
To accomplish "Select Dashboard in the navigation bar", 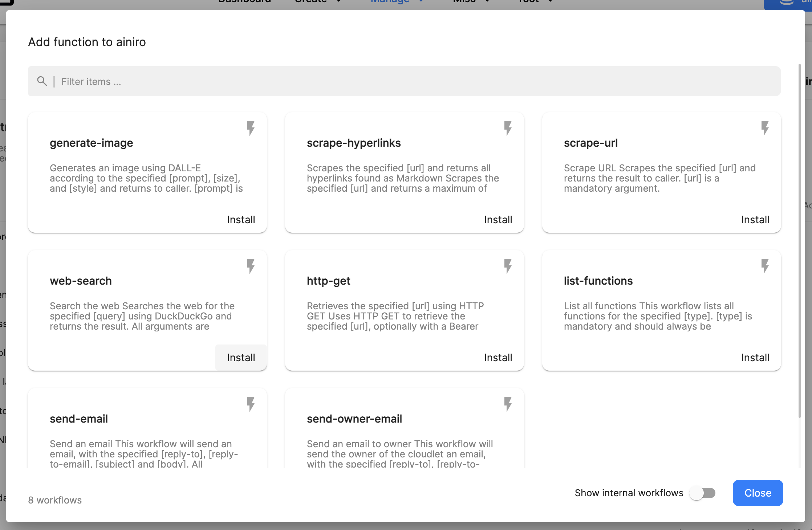I will 244,2.
